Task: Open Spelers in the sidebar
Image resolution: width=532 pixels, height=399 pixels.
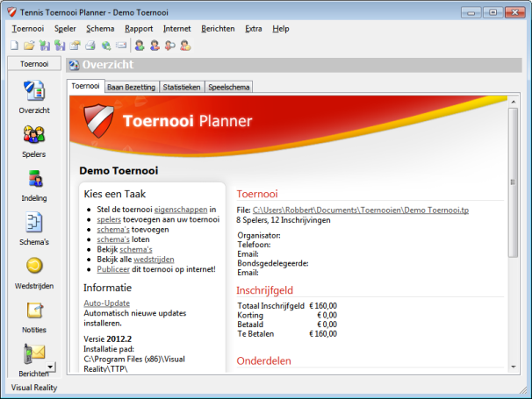Action: coord(34,141)
